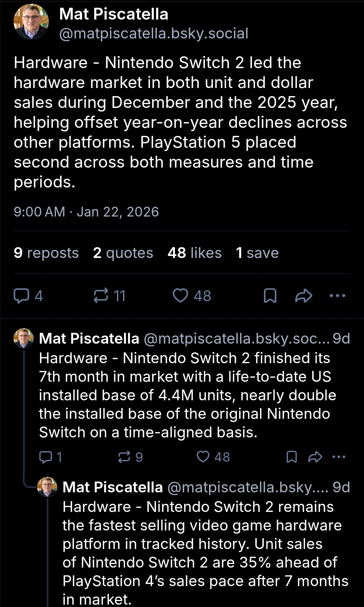Reply to the 4.4M installed base post

[45, 457]
